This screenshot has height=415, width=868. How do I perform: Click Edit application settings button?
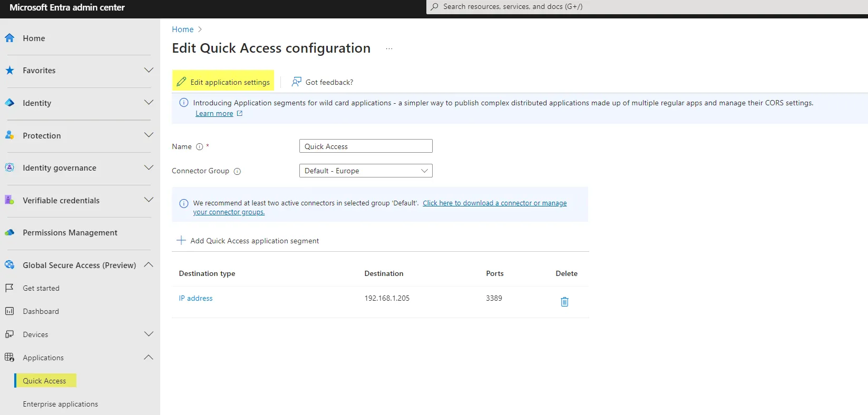pyautogui.click(x=223, y=82)
